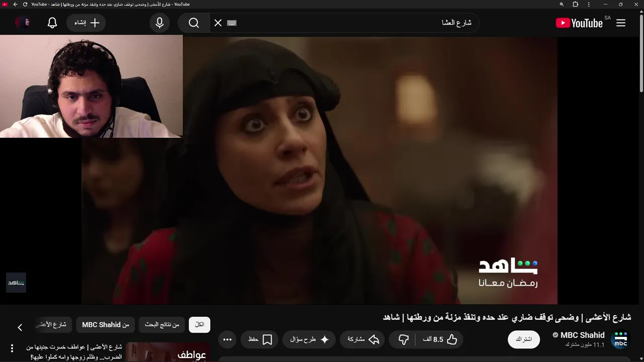The height and width of the screenshot is (362, 644).
Task: Subscribe with the اشتراك button
Action: [x=524, y=339]
